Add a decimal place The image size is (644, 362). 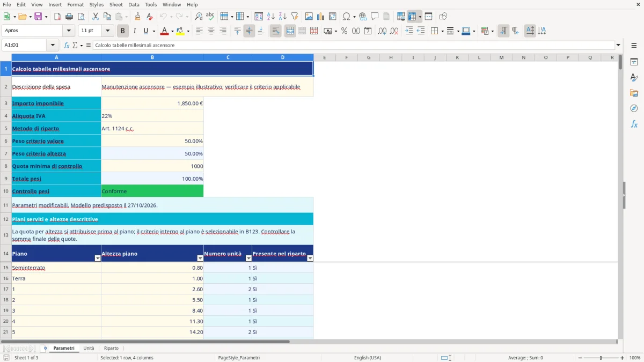point(382,31)
